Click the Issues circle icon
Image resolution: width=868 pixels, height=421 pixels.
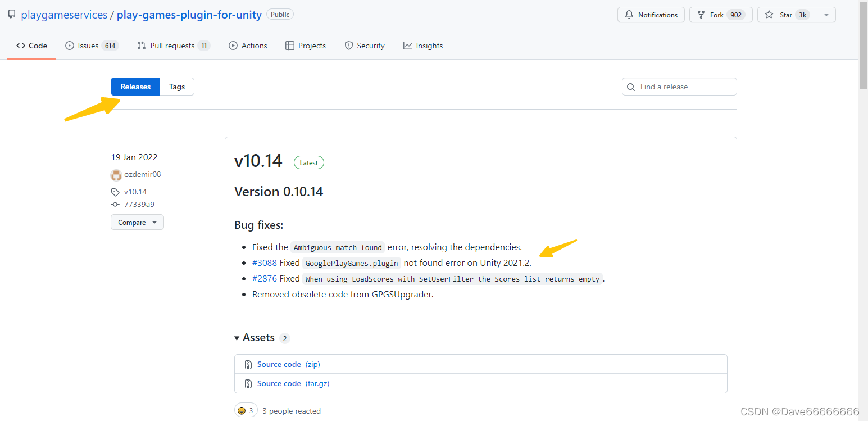click(70, 46)
